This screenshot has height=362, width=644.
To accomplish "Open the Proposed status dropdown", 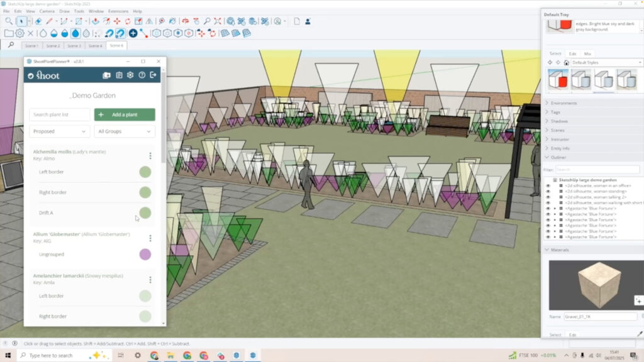I will [x=59, y=131].
